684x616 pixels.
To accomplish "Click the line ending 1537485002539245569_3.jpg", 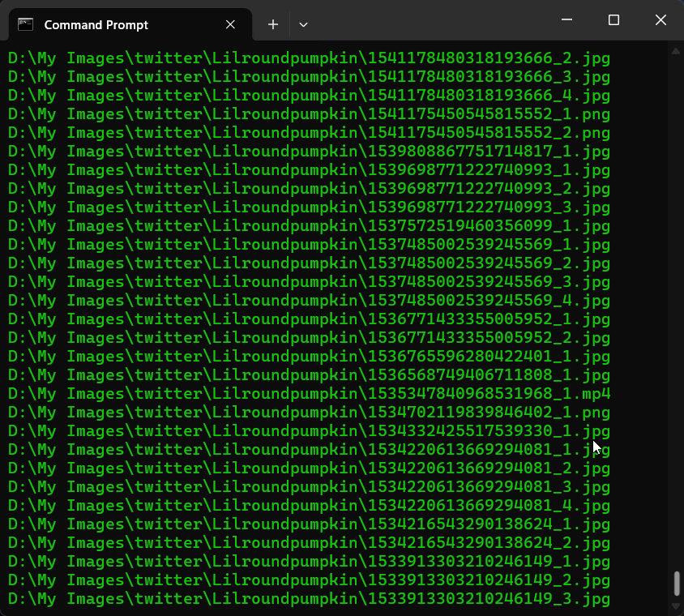I will pos(309,282).
